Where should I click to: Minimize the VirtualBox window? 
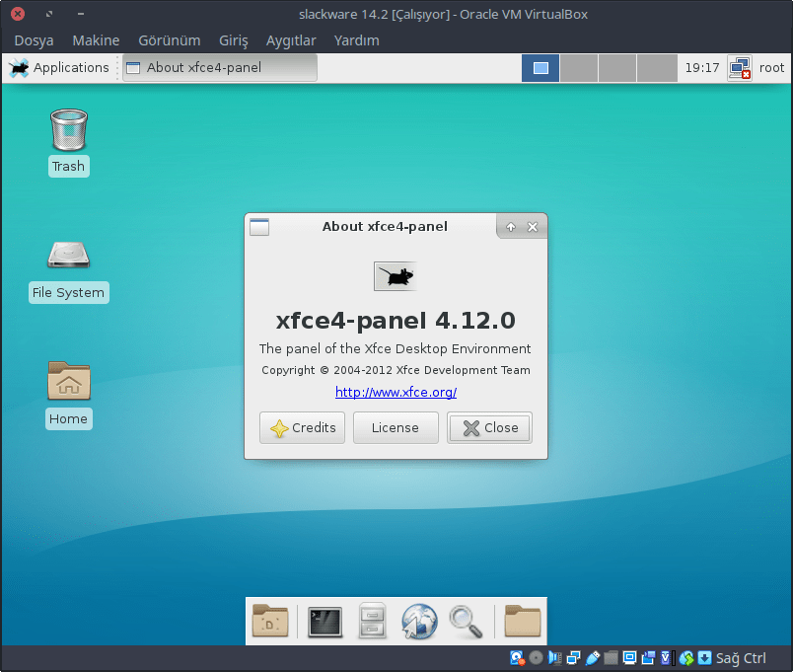(x=81, y=14)
